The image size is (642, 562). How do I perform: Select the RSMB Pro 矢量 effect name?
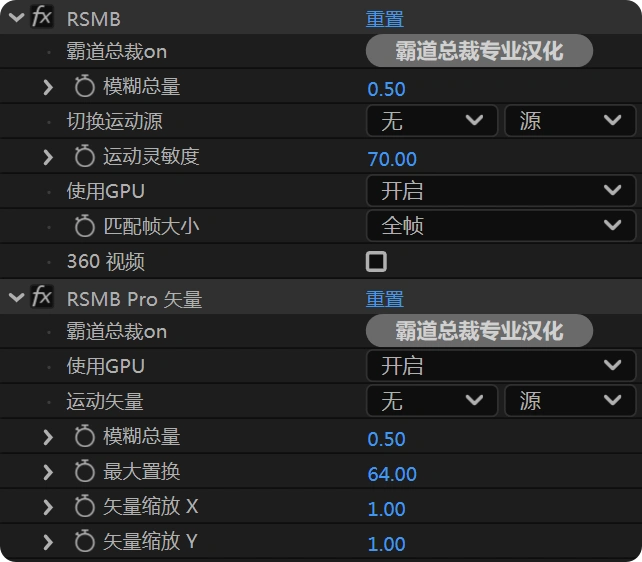click(x=134, y=299)
